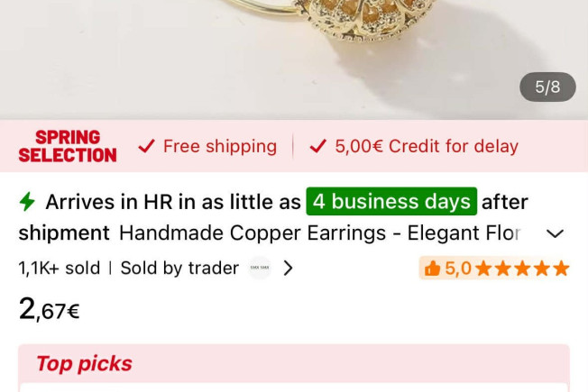Select the Handmade Copper Earrings title text
Viewport: 588px width, 392px height.
320,233
